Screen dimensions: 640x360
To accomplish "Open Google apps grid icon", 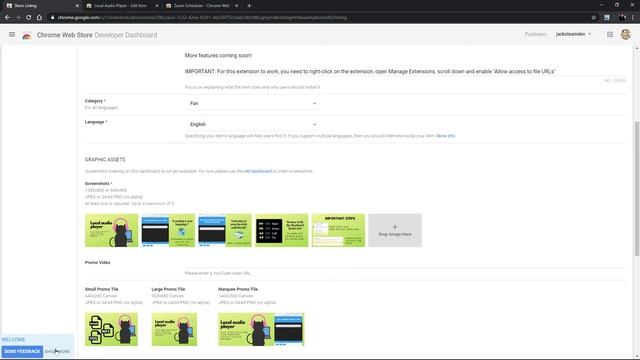I will 610,35.
